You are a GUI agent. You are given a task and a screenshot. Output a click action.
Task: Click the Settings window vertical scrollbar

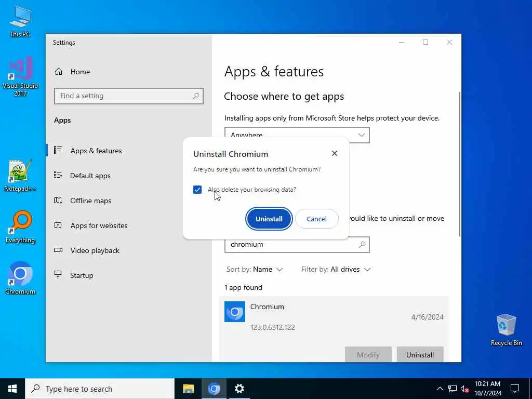[460, 164]
